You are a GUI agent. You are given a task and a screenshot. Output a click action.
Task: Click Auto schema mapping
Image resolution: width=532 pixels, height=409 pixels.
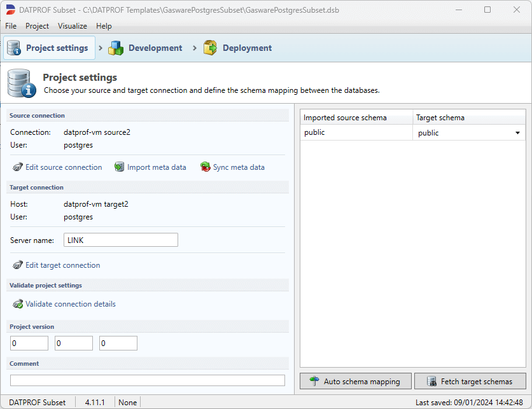pos(355,381)
